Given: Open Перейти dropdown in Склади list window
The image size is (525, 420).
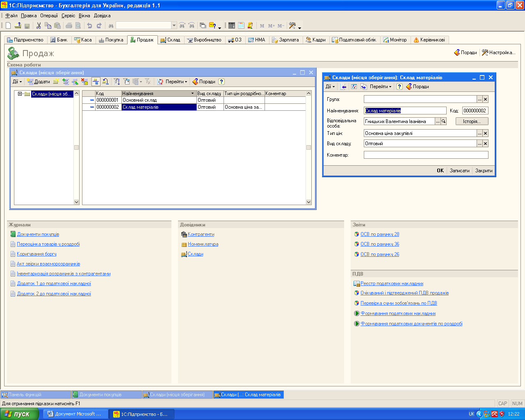Looking at the screenshot, I should coord(176,82).
